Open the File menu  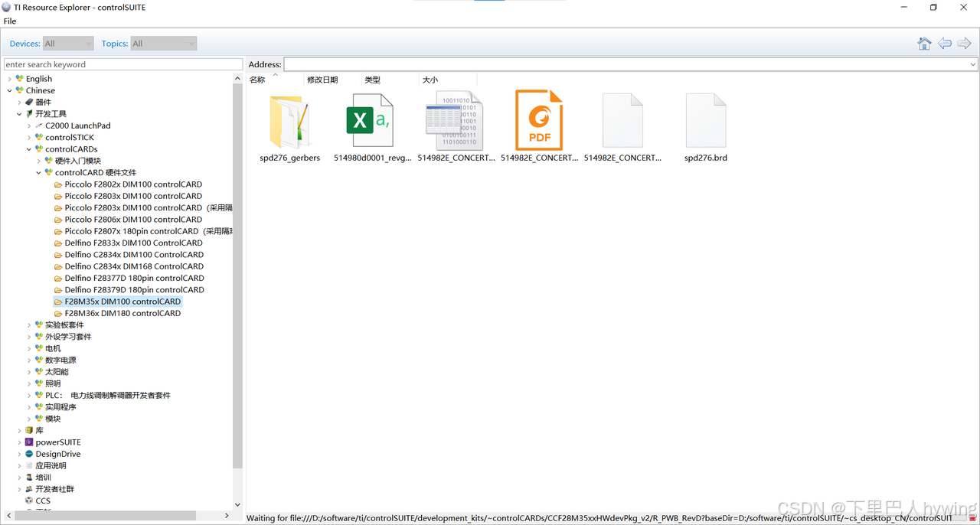click(x=10, y=21)
